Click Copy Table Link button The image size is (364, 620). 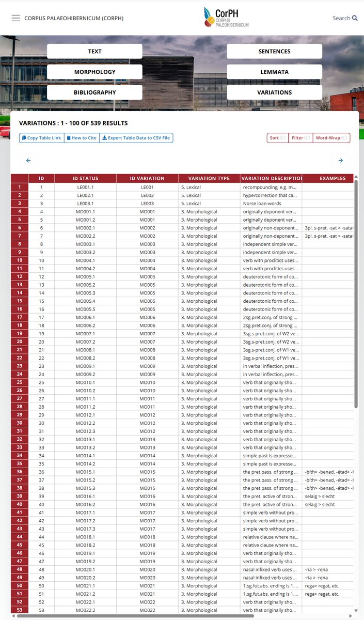pyautogui.click(x=42, y=138)
